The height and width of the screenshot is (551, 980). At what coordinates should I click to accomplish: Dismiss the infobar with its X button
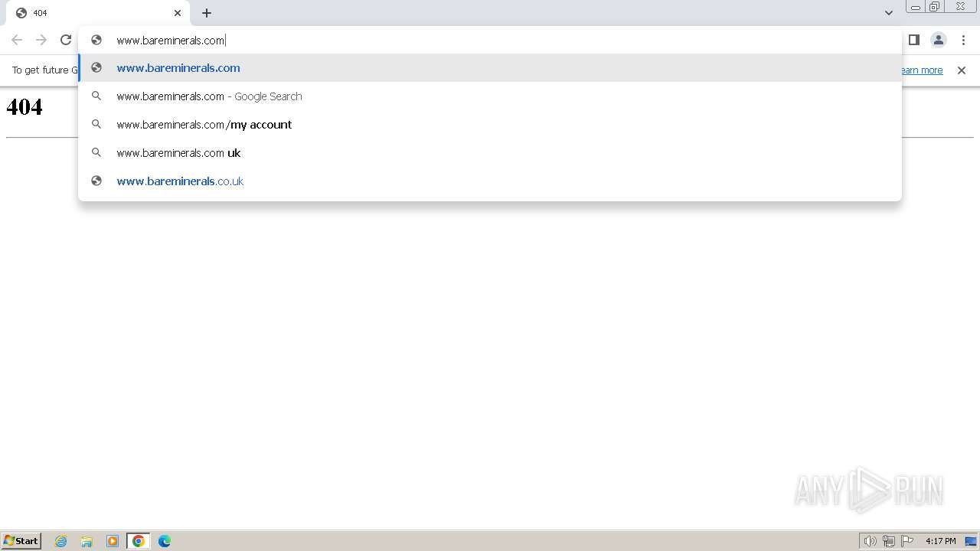coord(962,70)
